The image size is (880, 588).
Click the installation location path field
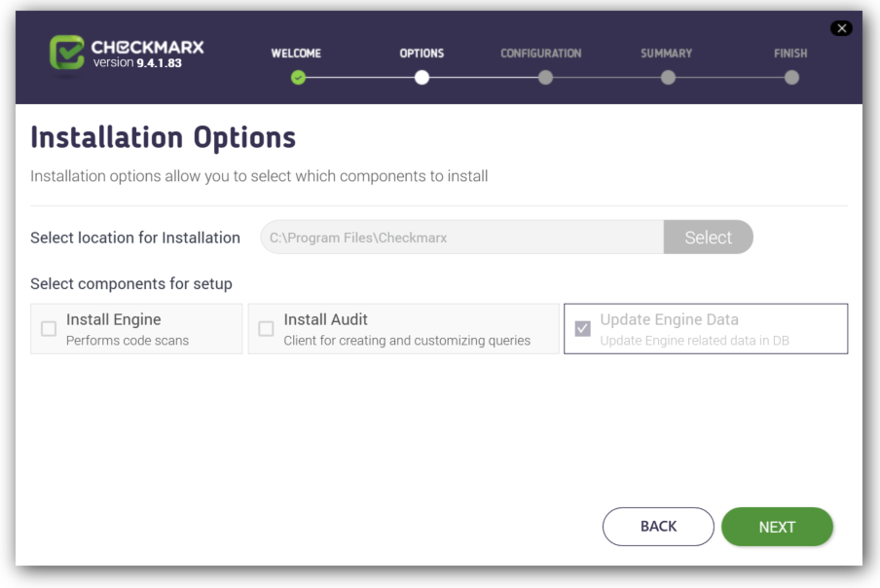click(461, 238)
